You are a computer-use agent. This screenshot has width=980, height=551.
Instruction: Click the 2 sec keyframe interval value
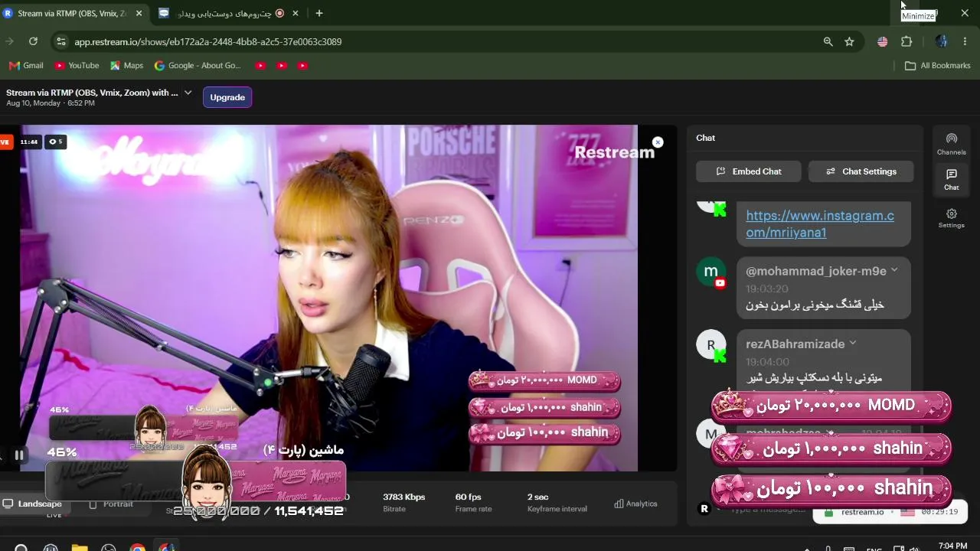click(538, 497)
